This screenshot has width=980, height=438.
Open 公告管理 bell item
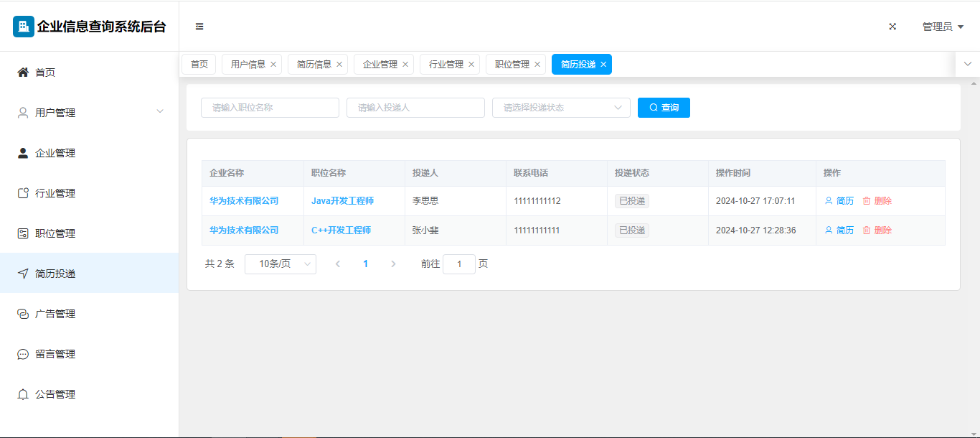55,394
